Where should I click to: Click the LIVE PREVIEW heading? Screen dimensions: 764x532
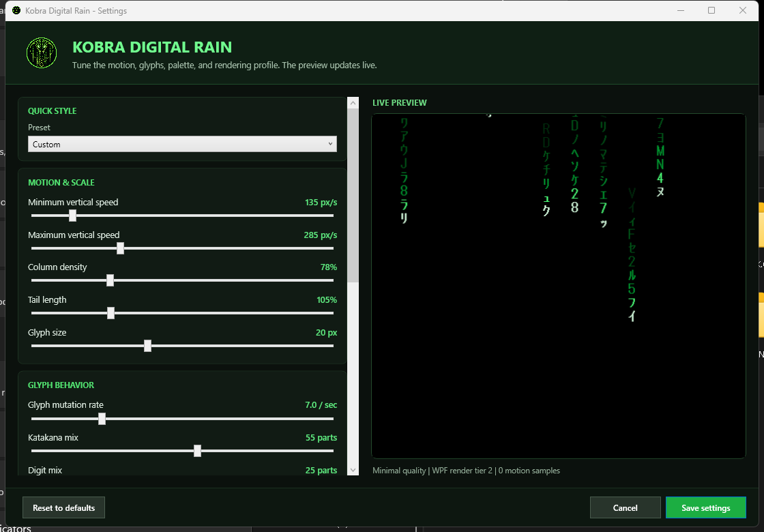(400, 103)
